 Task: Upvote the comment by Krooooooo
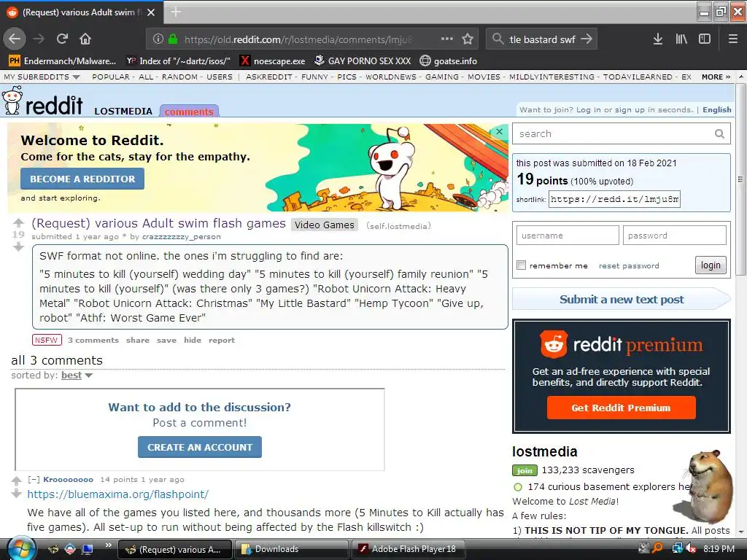(16, 481)
